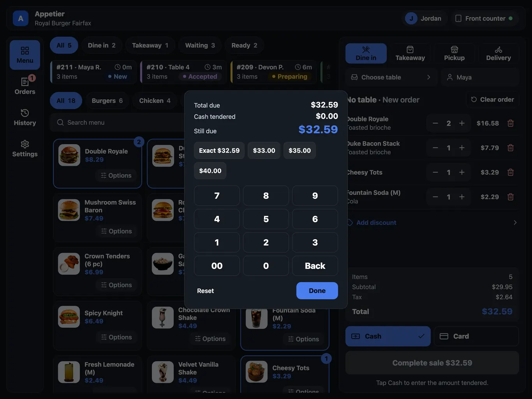The height and width of the screenshot is (399, 532).
Task: Click the Appetier logo badge
Action: (21, 18)
